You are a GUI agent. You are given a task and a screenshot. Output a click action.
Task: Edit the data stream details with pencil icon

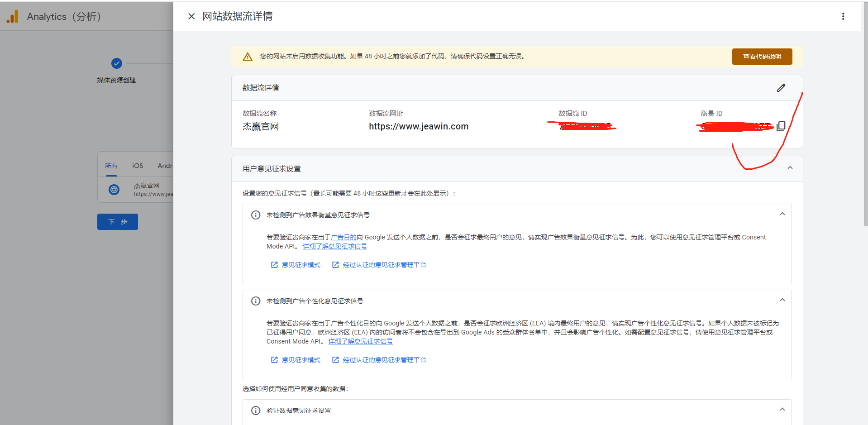click(x=781, y=88)
